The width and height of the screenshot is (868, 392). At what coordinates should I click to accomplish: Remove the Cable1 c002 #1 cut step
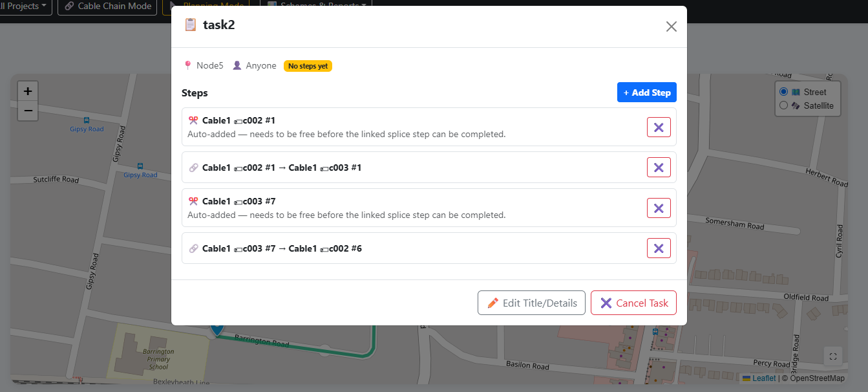[x=659, y=127]
